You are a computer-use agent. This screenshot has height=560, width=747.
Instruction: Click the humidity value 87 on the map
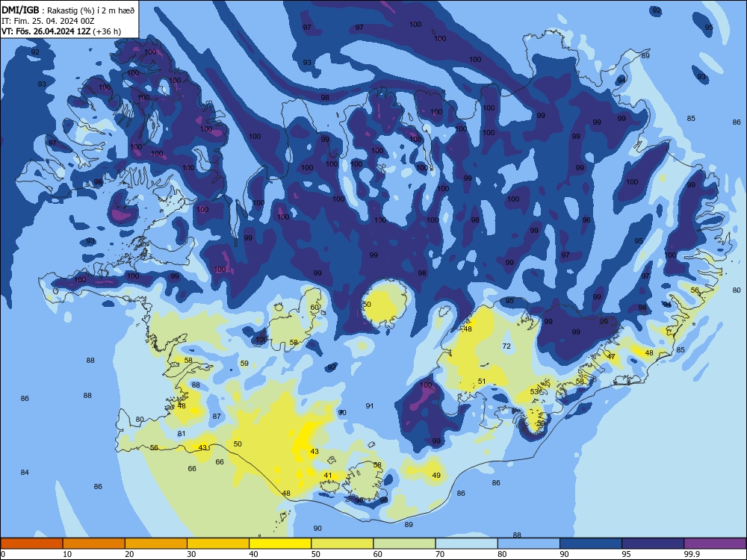(217, 416)
